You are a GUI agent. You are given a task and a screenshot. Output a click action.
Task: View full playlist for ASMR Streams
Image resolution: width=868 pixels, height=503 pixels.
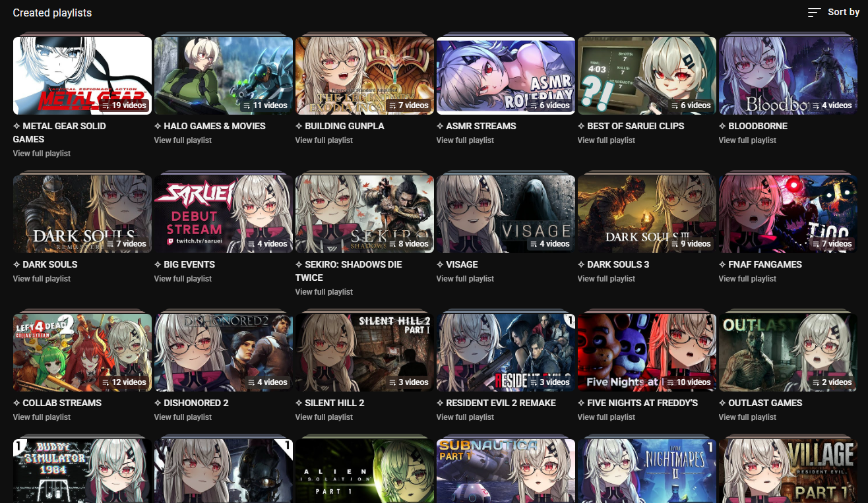click(465, 140)
